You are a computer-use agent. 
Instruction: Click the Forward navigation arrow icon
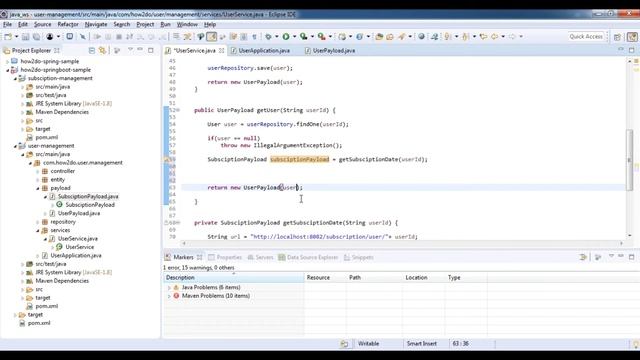(512, 37)
